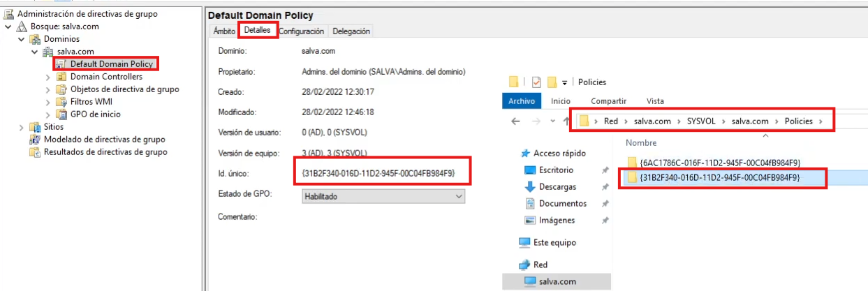Click the Filtros WMI folder icon

[61, 102]
